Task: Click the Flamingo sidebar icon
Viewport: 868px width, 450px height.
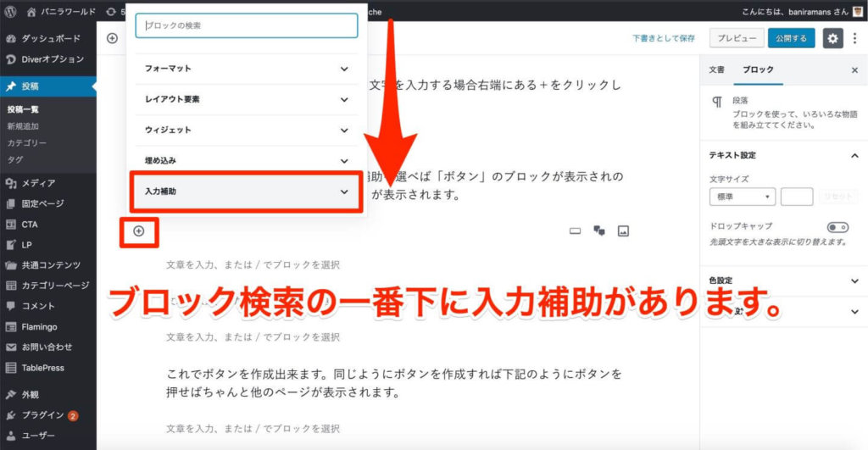Action: click(10, 326)
